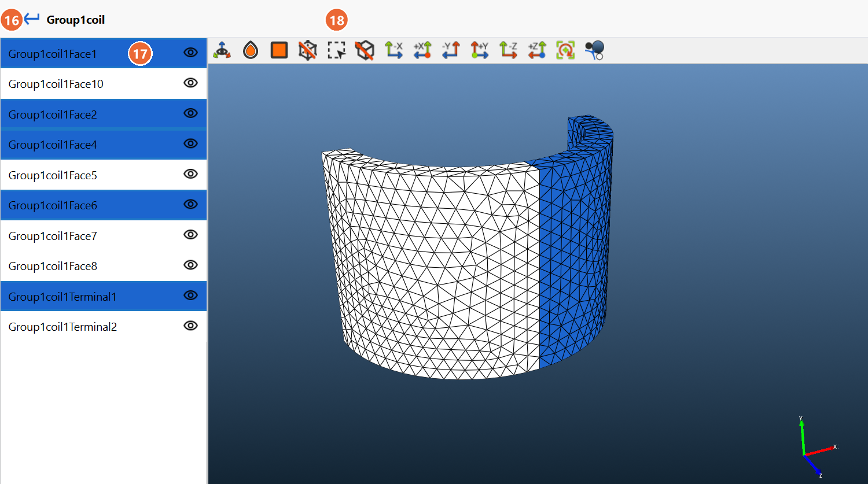Click the green-cornered rotate view icon

[565, 50]
